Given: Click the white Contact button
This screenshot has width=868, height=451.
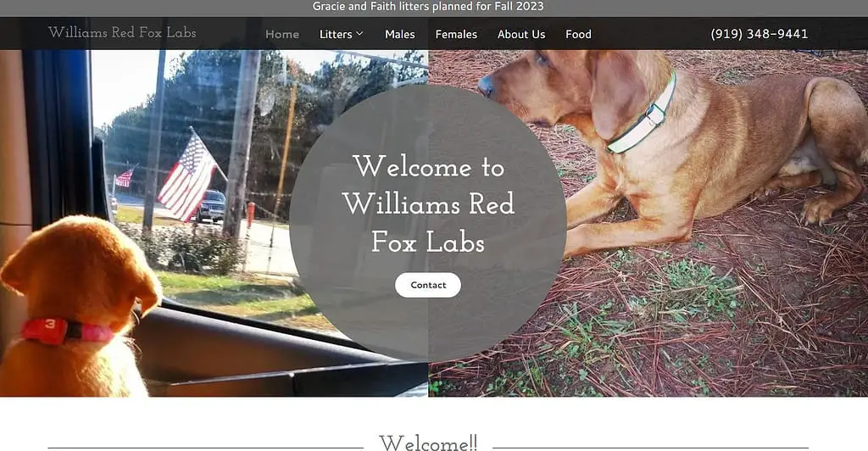Looking at the screenshot, I should coord(428,285).
